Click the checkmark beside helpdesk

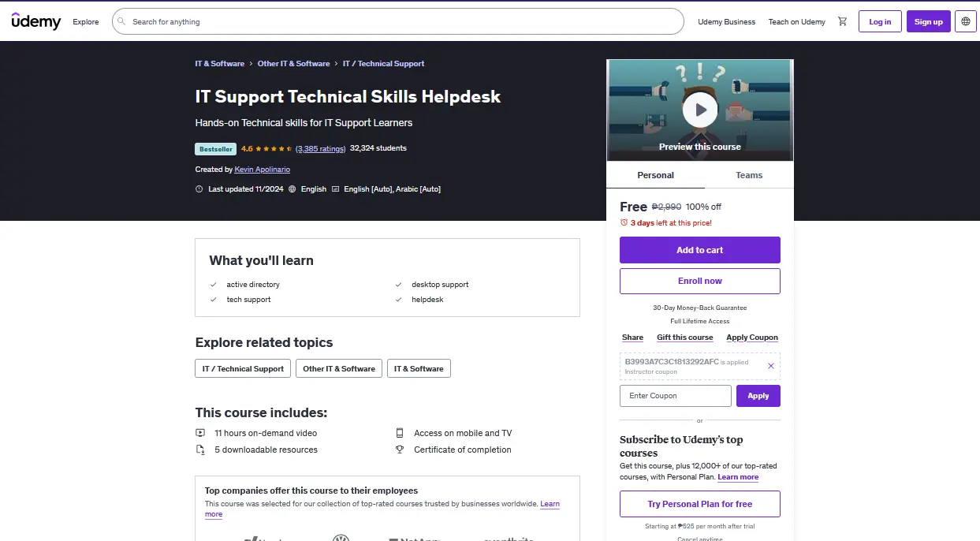click(x=399, y=300)
